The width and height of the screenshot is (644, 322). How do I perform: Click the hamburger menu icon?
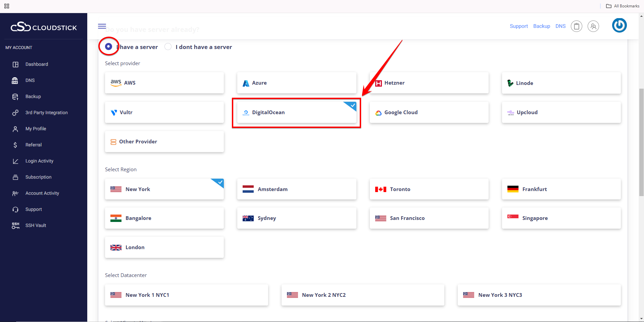click(102, 26)
